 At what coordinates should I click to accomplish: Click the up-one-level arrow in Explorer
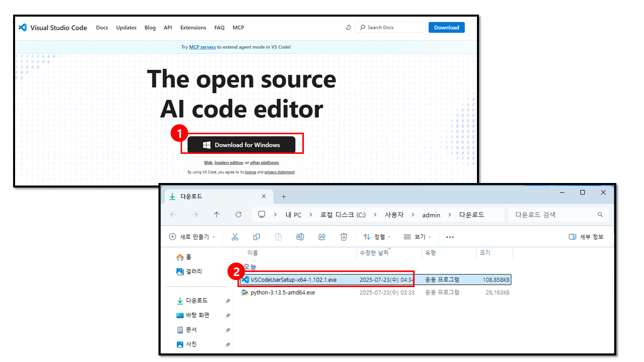pyautogui.click(x=216, y=215)
